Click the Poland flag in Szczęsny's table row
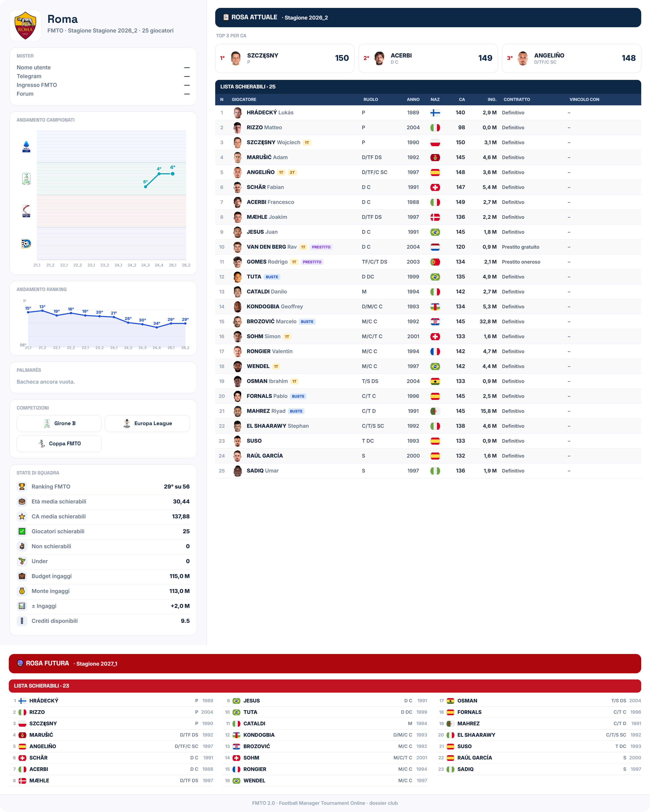This screenshot has width=650, height=812. point(435,142)
